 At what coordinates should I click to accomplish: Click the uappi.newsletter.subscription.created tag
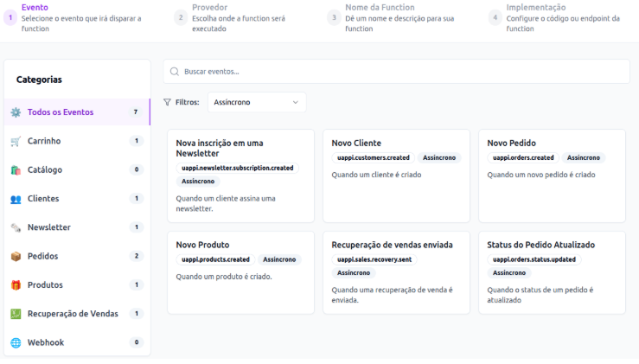point(238,168)
